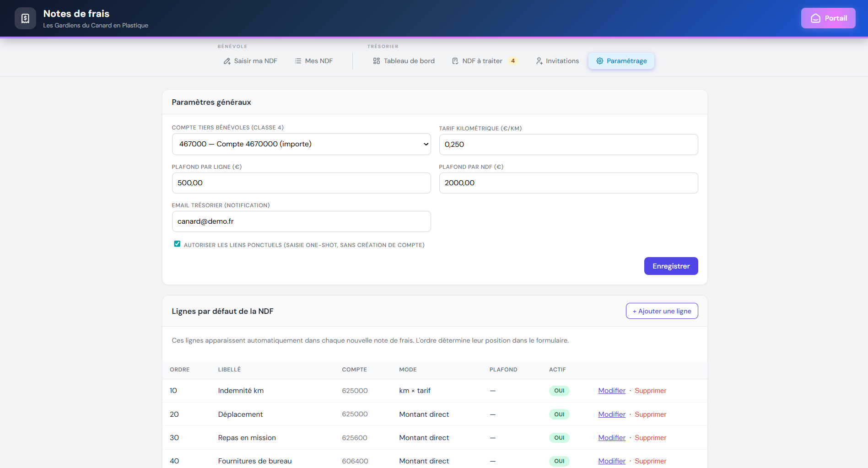Click the house icon on Portail button
This screenshot has height=468, width=868.
click(x=815, y=18)
